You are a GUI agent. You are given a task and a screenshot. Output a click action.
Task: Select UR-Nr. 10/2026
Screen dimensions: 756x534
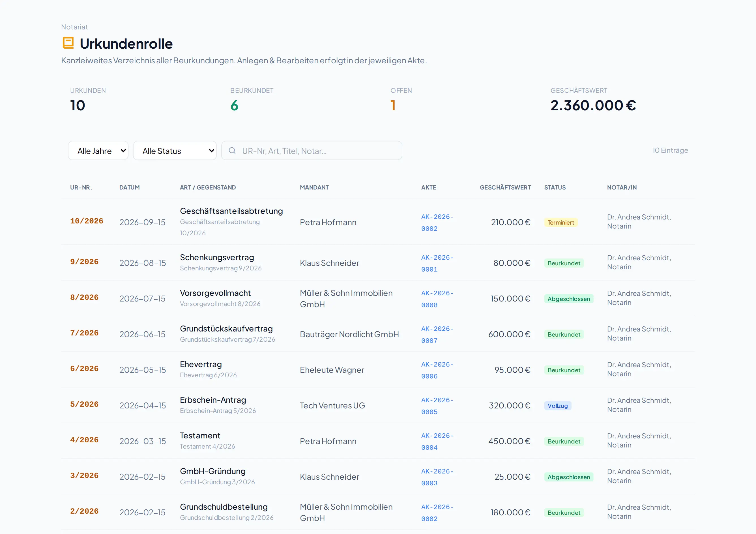click(87, 221)
